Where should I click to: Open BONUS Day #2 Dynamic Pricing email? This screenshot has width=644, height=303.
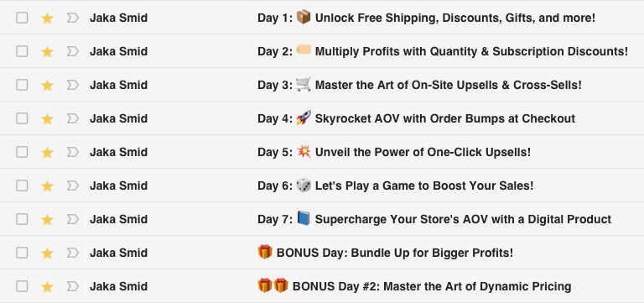(414, 286)
